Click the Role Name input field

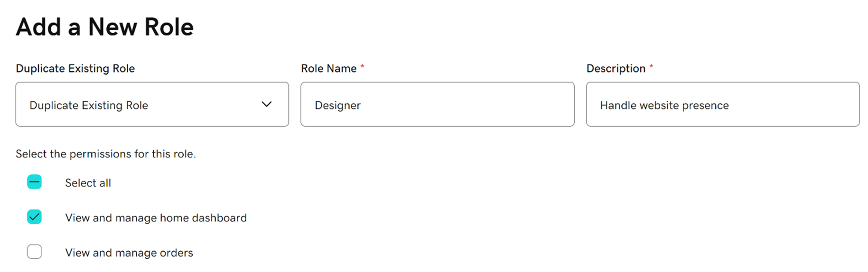[x=437, y=104]
